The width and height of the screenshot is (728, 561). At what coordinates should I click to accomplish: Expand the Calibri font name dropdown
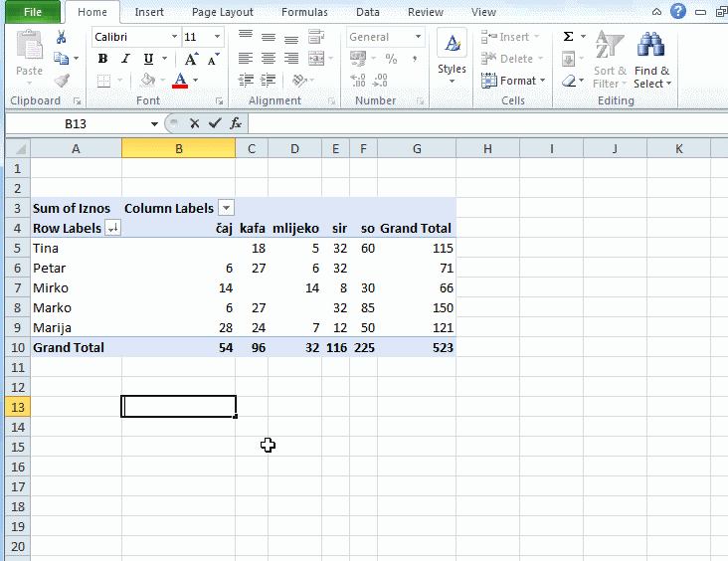click(174, 37)
